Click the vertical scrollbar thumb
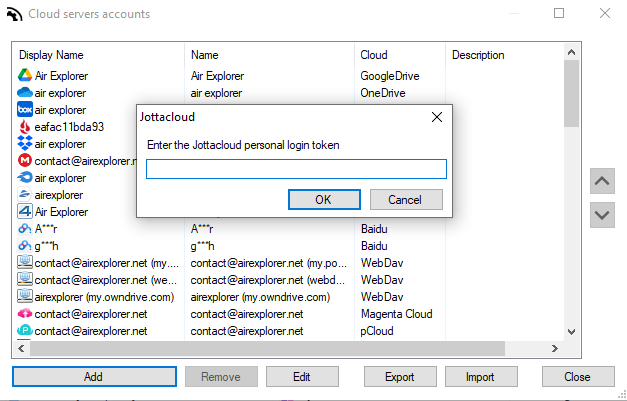The width and height of the screenshot is (627, 401). click(571, 94)
